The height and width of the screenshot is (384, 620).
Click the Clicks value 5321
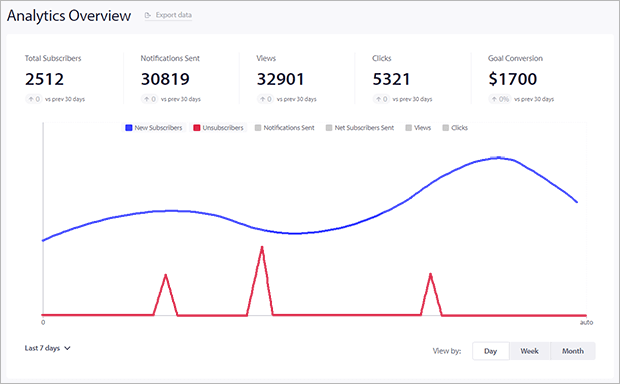pyautogui.click(x=391, y=79)
